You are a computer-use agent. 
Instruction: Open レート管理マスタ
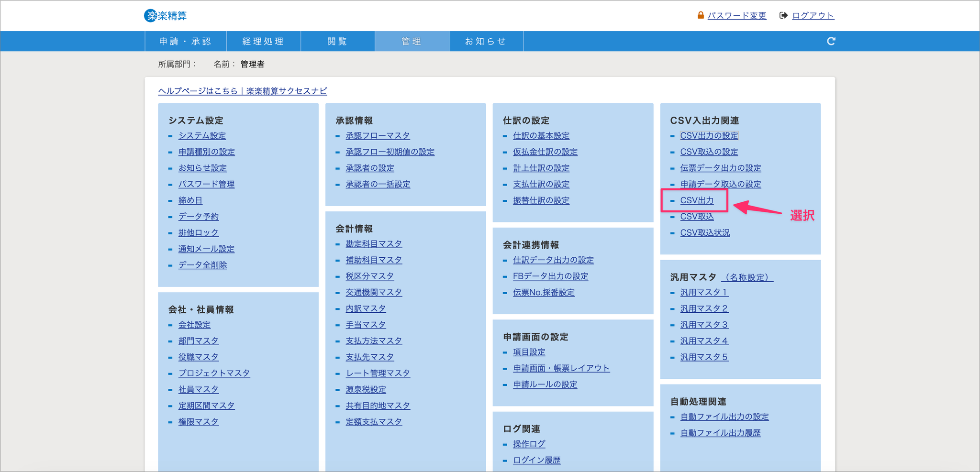click(378, 373)
